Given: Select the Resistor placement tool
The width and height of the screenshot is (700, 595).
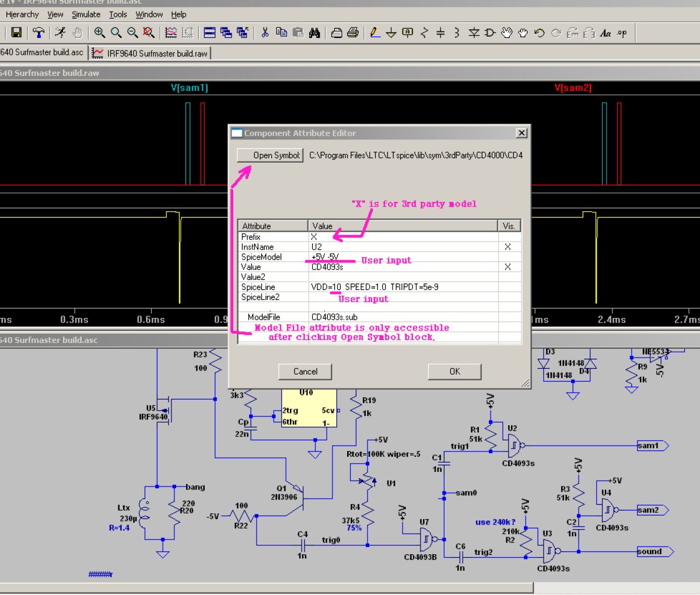Looking at the screenshot, I should pos(424,33).
